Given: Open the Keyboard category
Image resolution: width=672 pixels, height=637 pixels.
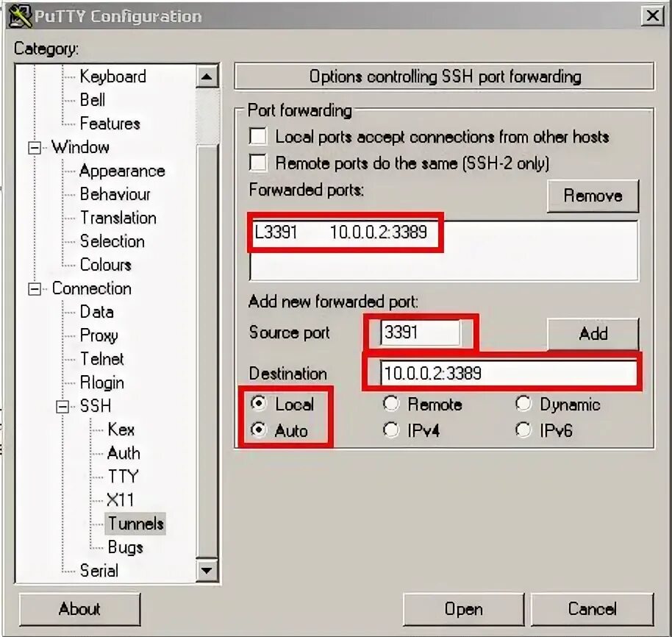Looking at the screenshot, I should coord(112,76).
